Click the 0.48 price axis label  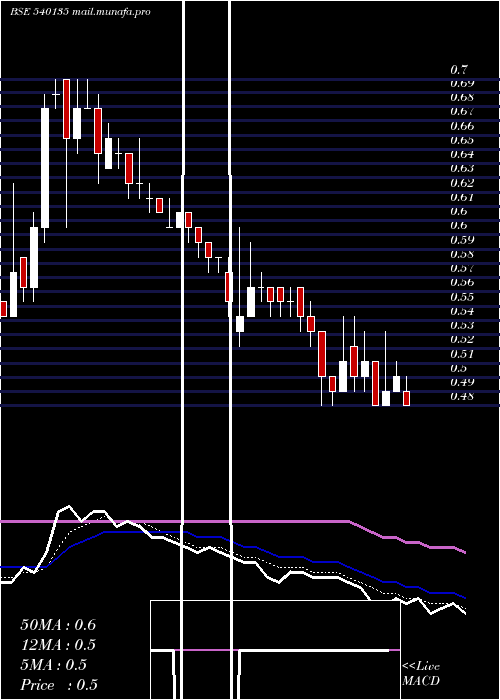tap(462, 396)
